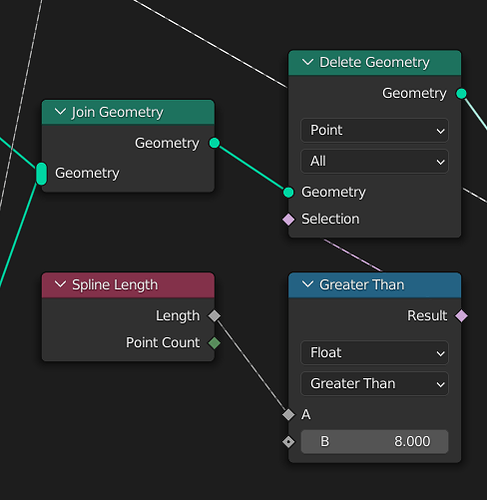Click Join Geometry input Geometry socket
487x500 pixels.
click(x=41, y=174)
